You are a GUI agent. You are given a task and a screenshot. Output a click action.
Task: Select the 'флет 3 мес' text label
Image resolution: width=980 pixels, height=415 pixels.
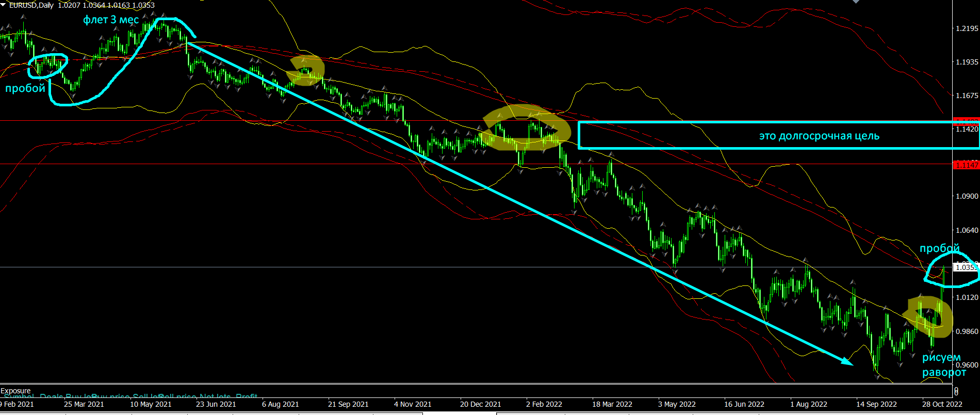pos(111,20)
